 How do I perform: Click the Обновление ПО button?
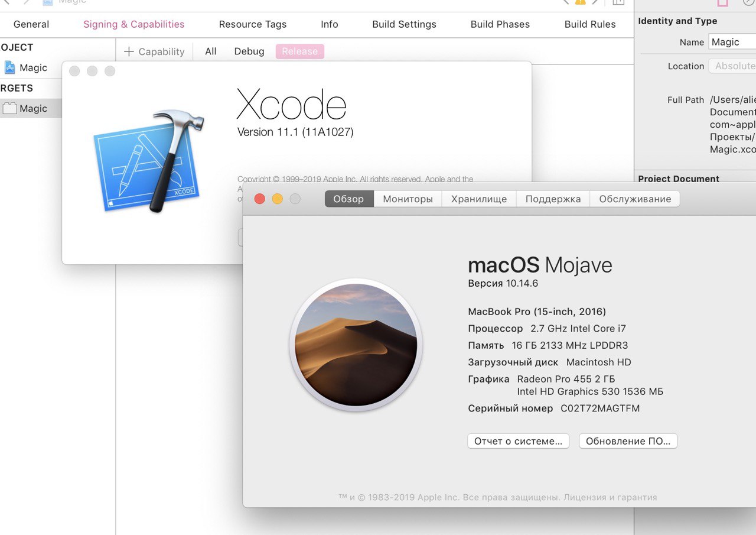point(628,441)
